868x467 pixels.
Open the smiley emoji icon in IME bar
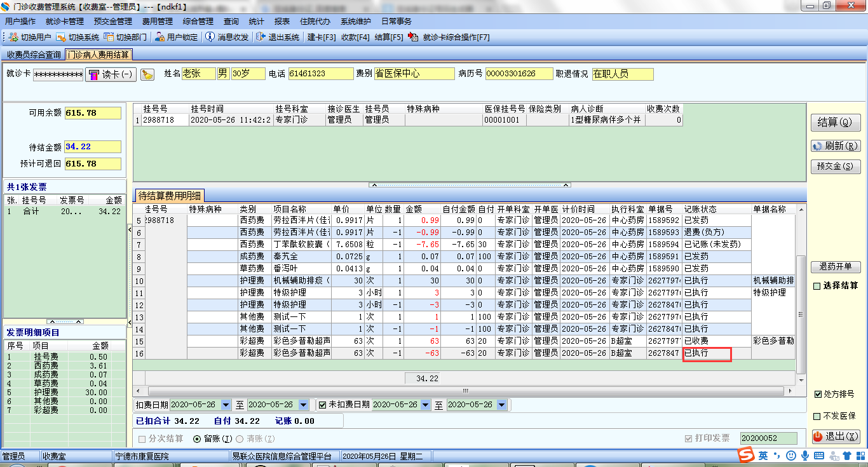click(x=790, y=456)
